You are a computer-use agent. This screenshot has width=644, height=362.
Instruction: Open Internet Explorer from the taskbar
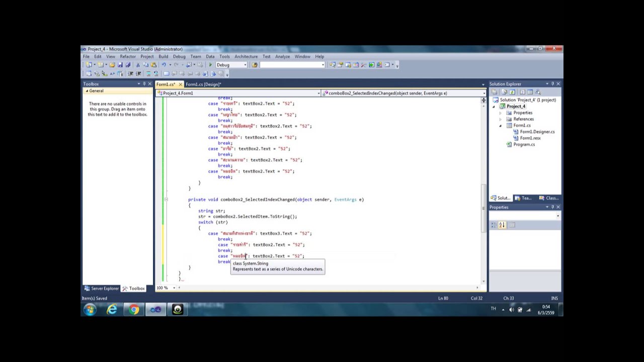[x=112, y=310]
